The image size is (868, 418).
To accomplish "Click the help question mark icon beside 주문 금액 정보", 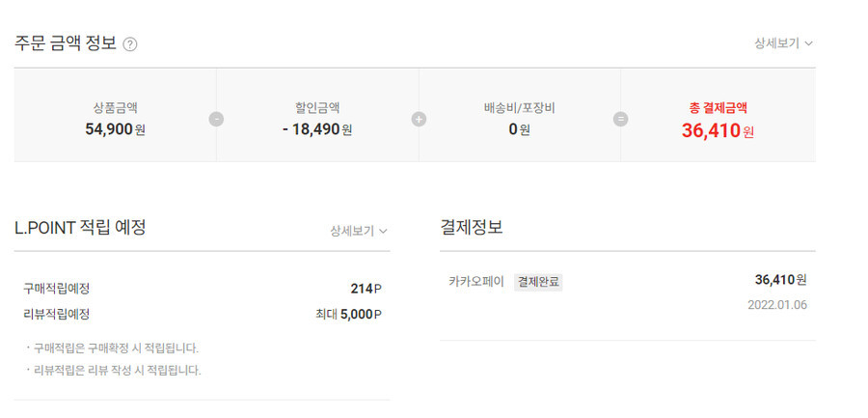I will [129, 44].
